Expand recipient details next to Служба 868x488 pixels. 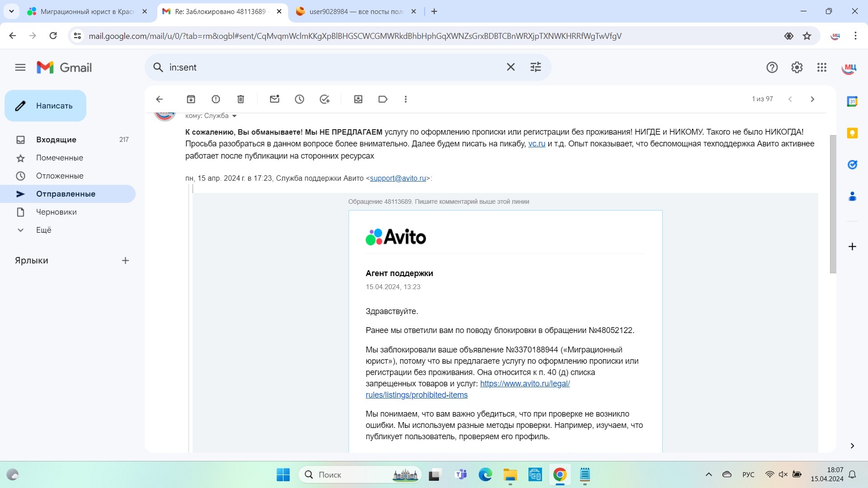tap(234, 116)
